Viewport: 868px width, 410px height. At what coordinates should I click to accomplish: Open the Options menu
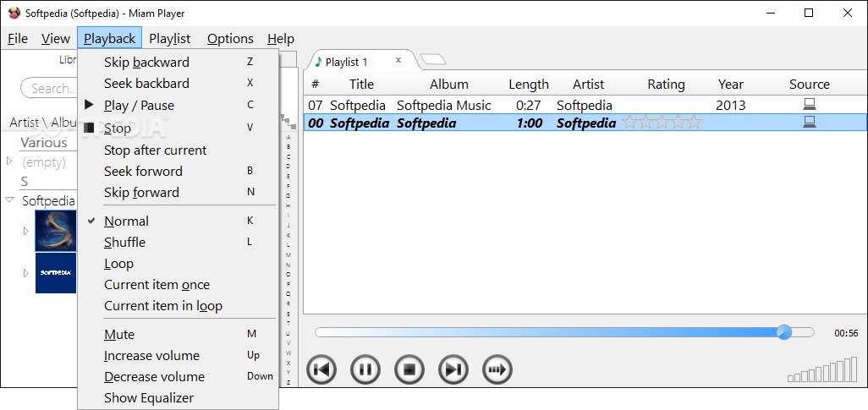tap(230, 39)
